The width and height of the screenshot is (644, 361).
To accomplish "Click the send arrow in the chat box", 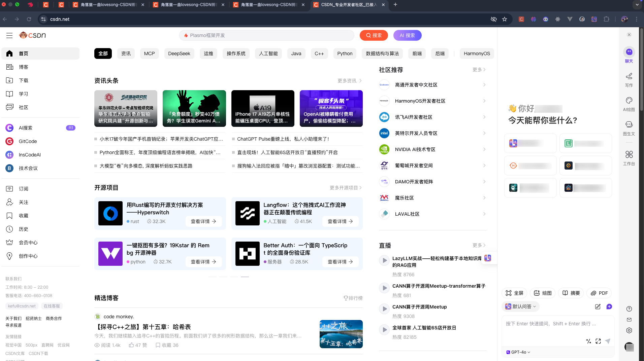I will tap(608, 341).
